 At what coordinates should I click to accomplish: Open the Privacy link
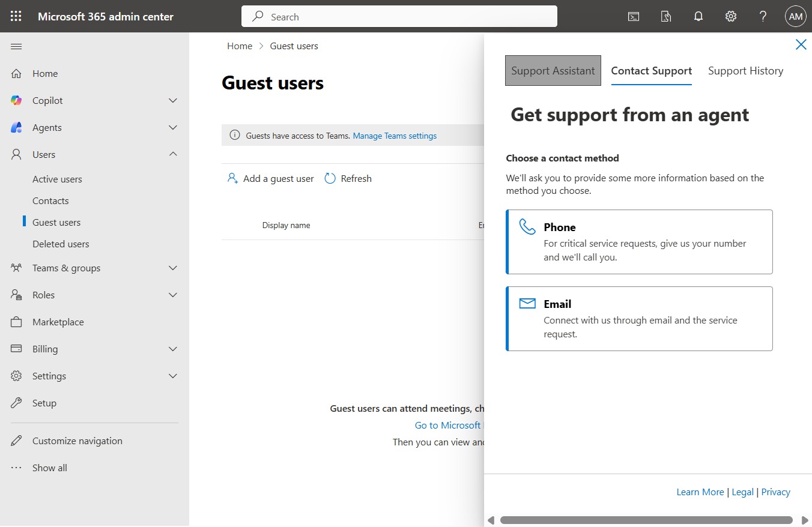[776, 492]
